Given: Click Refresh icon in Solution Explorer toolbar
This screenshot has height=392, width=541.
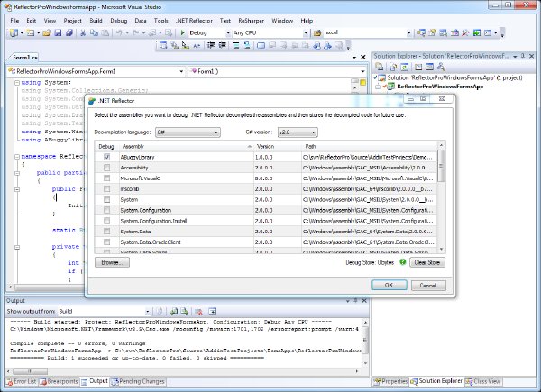Looking at the screenshot, I should click(404, 67).
